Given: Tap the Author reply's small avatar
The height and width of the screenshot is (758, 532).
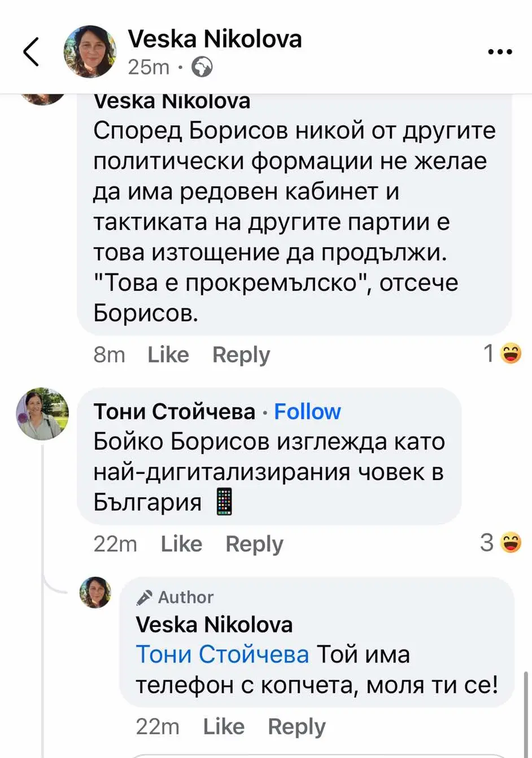Looking at the screenshot, I should [x=95, y=593].
